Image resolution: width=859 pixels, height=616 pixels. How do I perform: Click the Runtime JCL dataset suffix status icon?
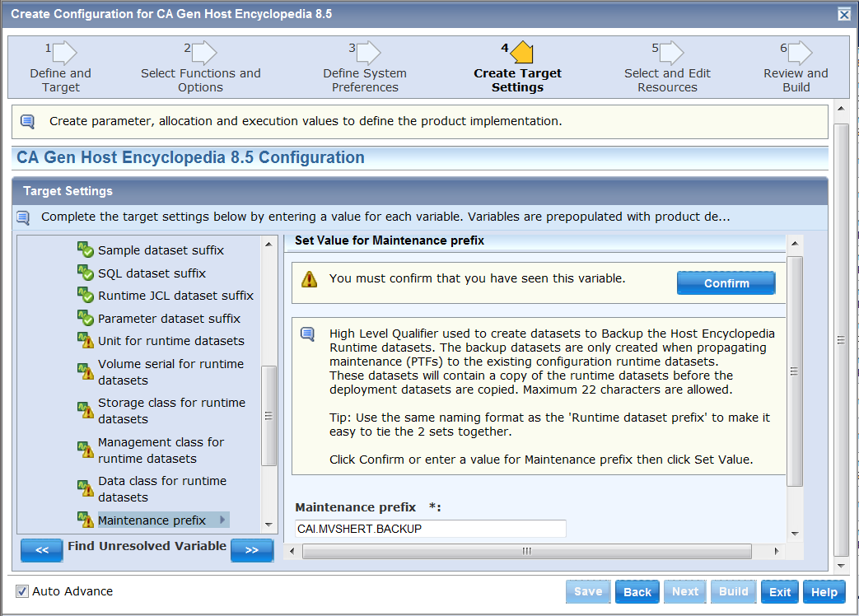86,295
